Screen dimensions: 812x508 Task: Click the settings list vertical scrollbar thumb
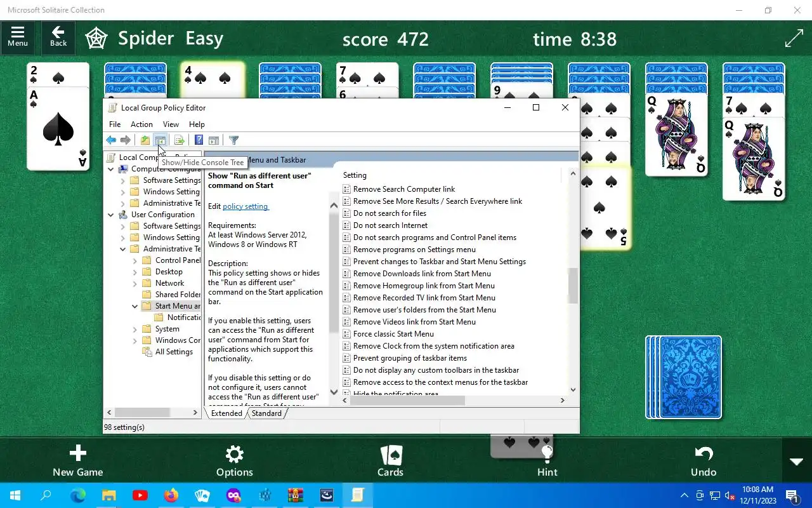click(573, 286)
